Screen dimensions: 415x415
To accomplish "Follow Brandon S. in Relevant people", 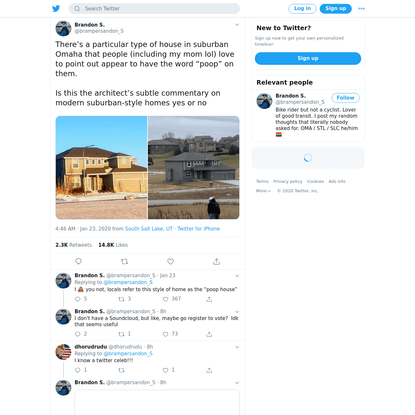I will [345, 98].
